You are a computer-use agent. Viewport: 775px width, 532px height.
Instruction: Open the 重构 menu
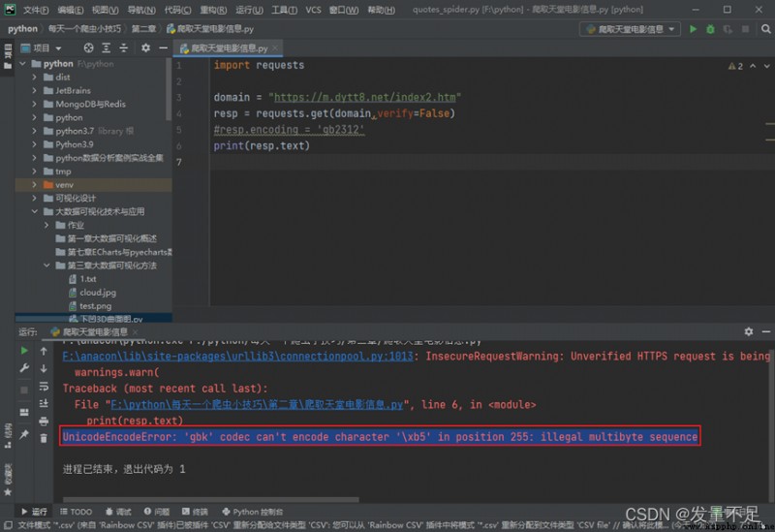pyautogui.click(x=213, y=10)
